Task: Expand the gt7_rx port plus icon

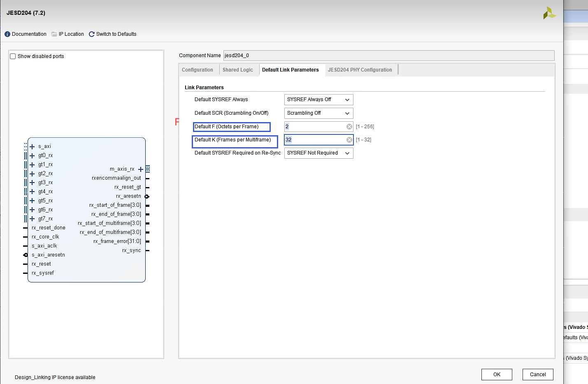Action: pos(32,219)
